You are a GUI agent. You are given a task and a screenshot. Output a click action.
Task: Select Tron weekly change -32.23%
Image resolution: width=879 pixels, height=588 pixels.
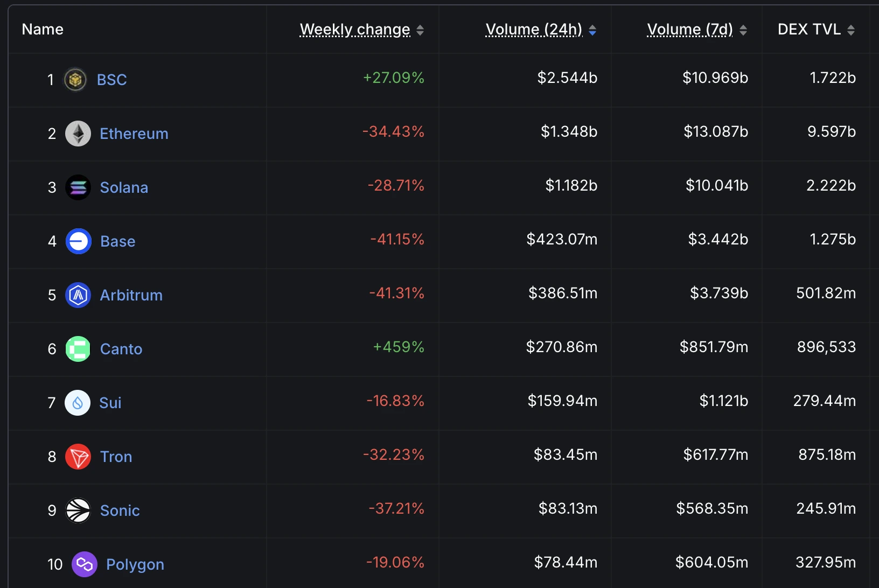pos(394,454)
